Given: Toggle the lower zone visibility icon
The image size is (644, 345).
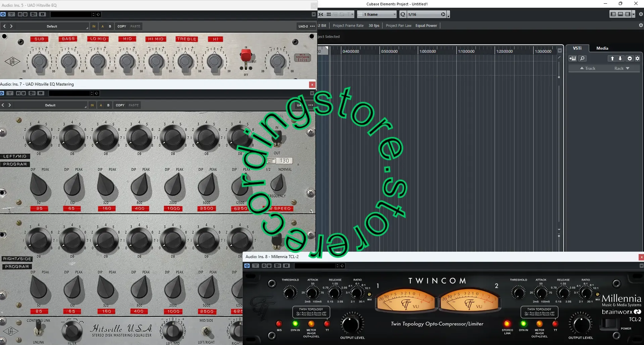Looking at the screenshot, I should click(x=621, y=14).
